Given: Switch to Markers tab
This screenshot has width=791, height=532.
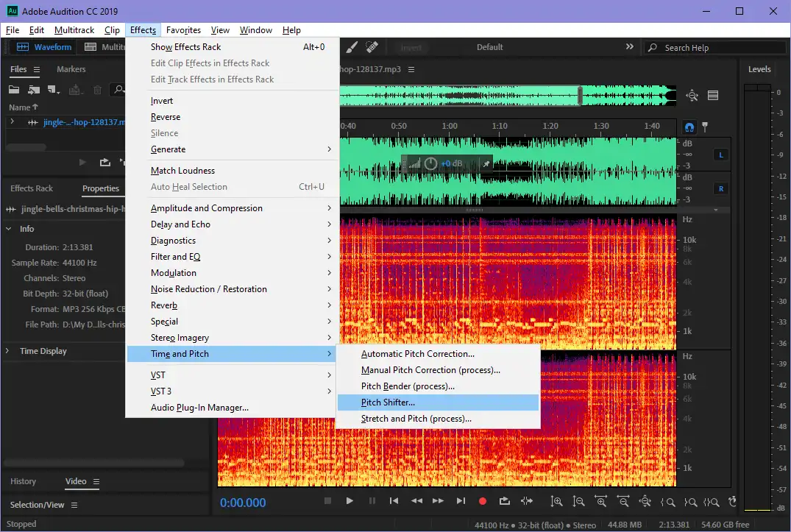Looking at the screenshot, I should (x=71, y=69).
